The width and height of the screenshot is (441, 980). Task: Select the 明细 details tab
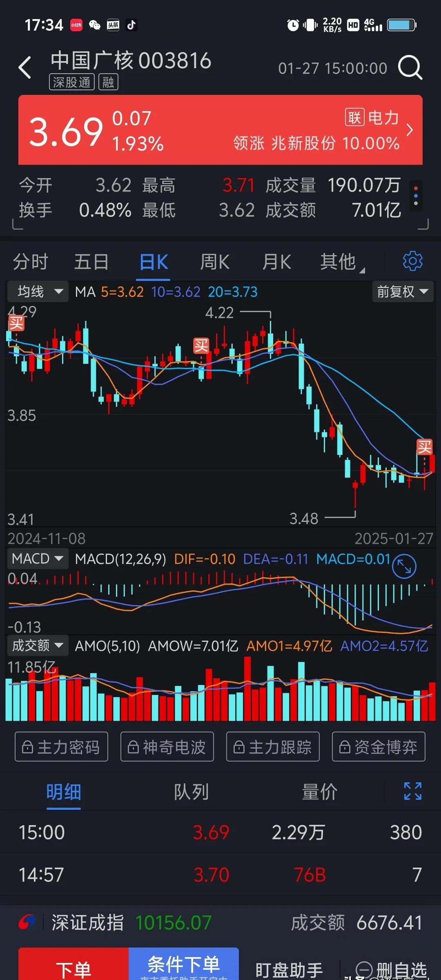pyautogui.click(x=63, y=792)
